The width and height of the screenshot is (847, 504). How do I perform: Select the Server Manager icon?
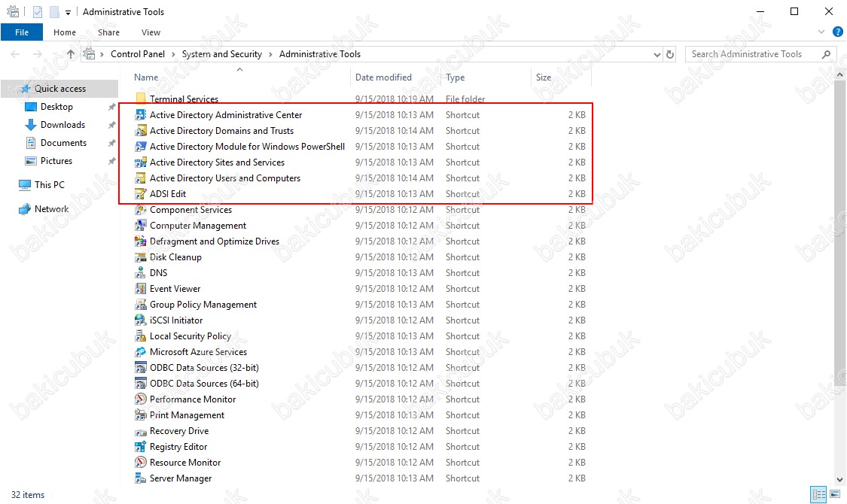click(140, 478)
